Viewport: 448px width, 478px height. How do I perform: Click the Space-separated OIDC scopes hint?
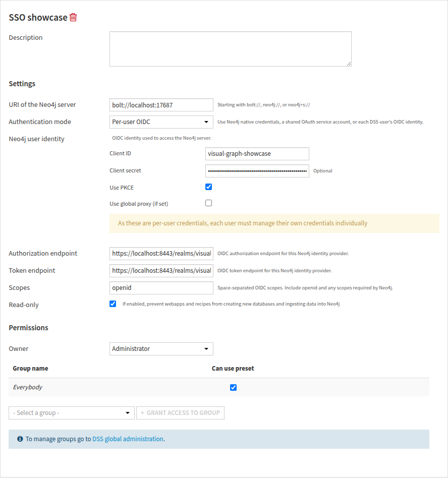pyautogui.click(x=305, y=288)
